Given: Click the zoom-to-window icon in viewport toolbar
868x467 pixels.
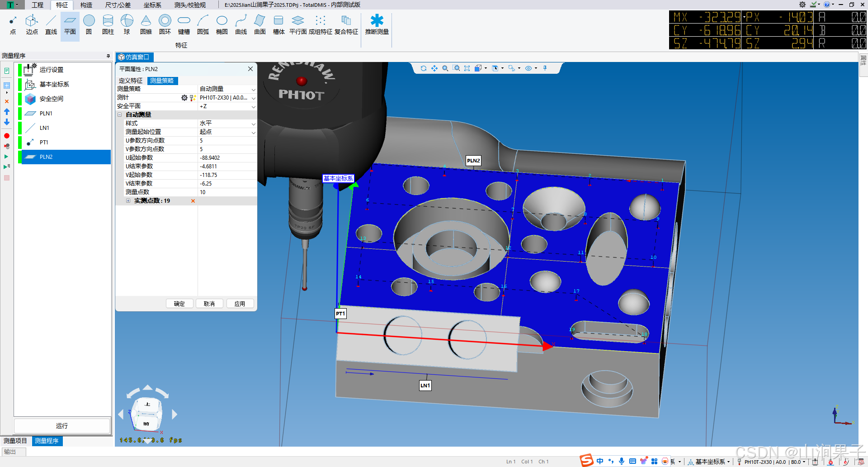Looking at the screenshot, I should 457,68.
